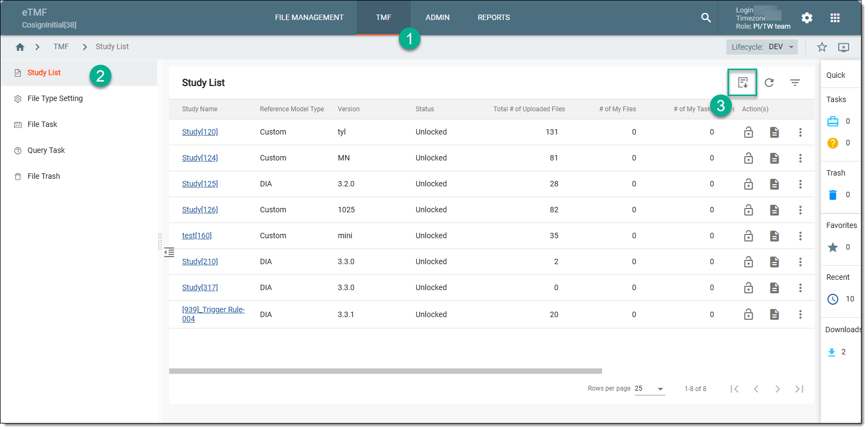This screenshot has width=868, height=430.
Task: Click lock icon for Study[120]
Action: pos(749,132)
